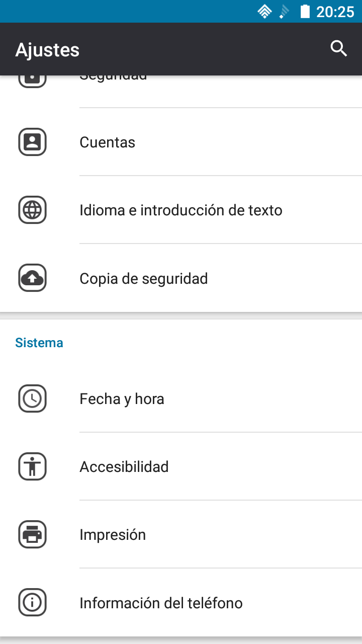Tap the Wi-Fi signal status icon
The width and height of the screenshot is (362, 644).
pos(264,12)
